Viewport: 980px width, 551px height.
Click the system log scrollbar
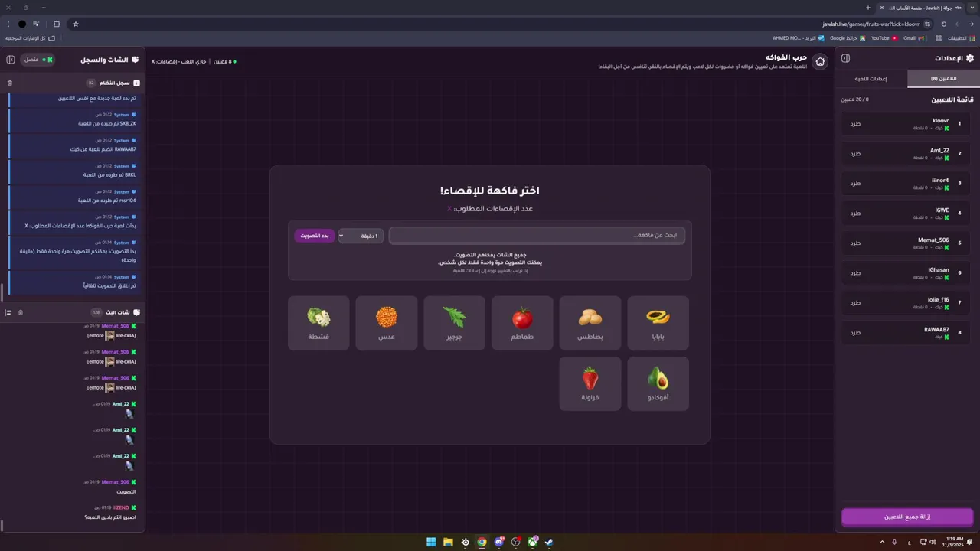click(x=3, y=292)
